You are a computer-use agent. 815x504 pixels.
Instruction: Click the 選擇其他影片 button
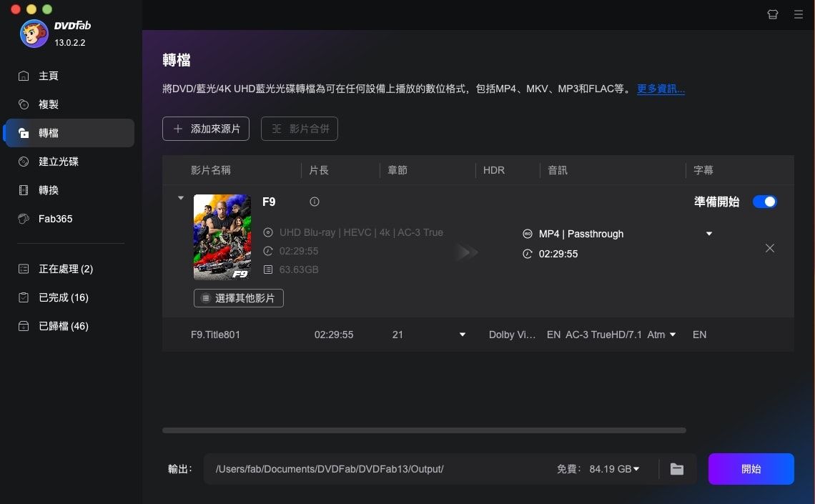239,297
